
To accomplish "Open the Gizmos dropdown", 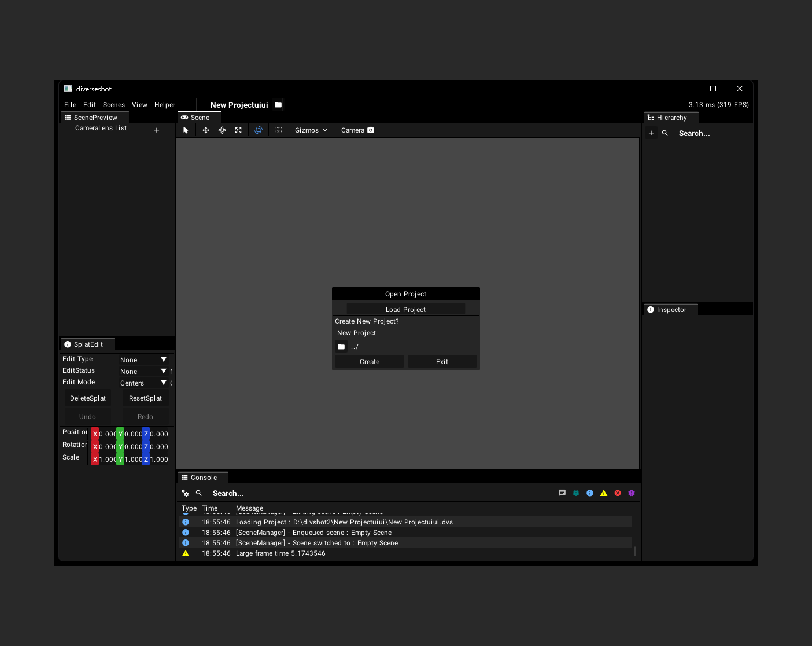I will coord(311,130).
